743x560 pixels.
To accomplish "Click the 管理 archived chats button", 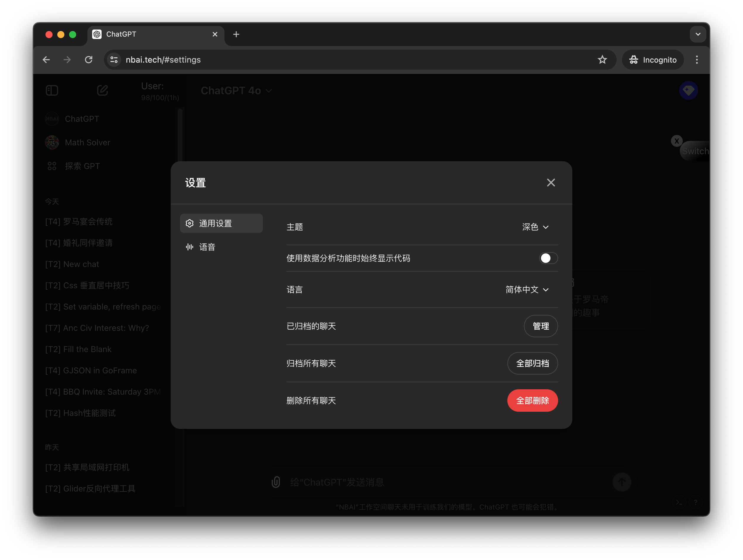I will (x=541, y=326).
